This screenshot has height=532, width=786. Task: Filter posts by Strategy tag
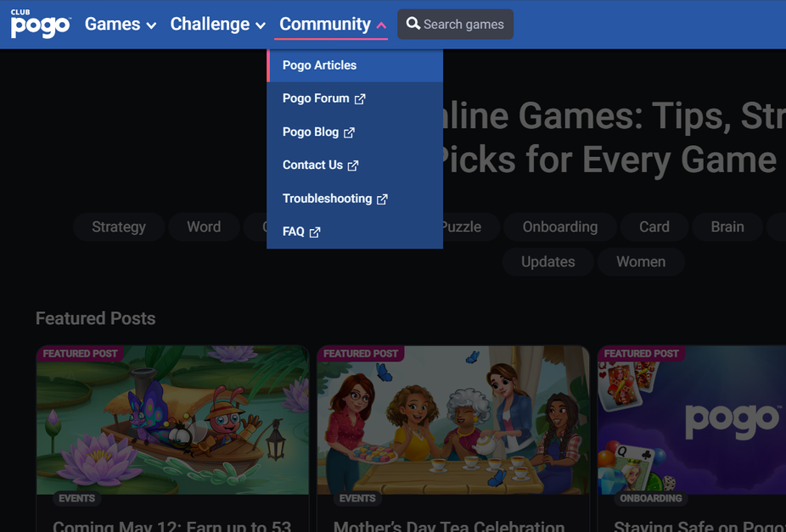pyautogui.click(x=119, y=227)
